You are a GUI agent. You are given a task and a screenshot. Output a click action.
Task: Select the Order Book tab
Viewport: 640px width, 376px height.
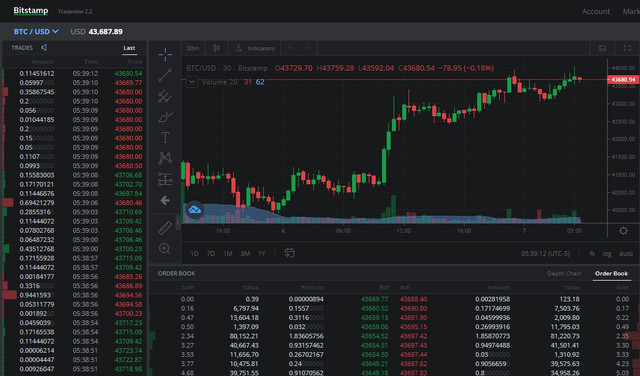point(611,274)
